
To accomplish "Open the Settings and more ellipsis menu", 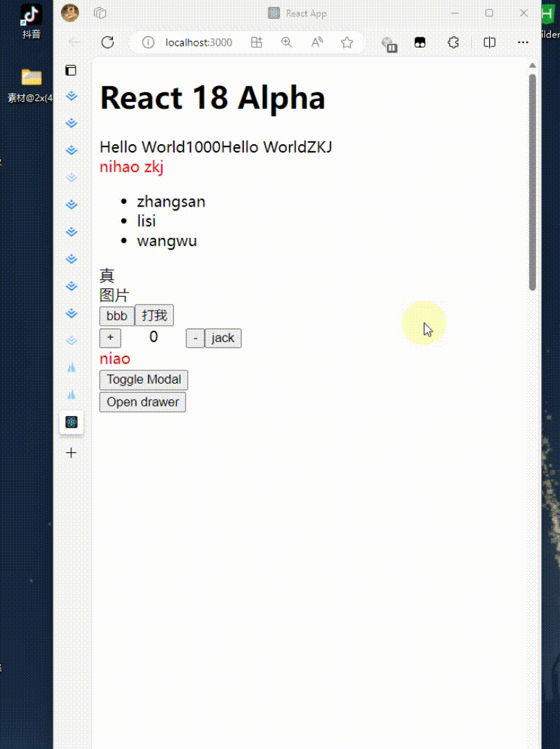I will (x=523, y=42).
